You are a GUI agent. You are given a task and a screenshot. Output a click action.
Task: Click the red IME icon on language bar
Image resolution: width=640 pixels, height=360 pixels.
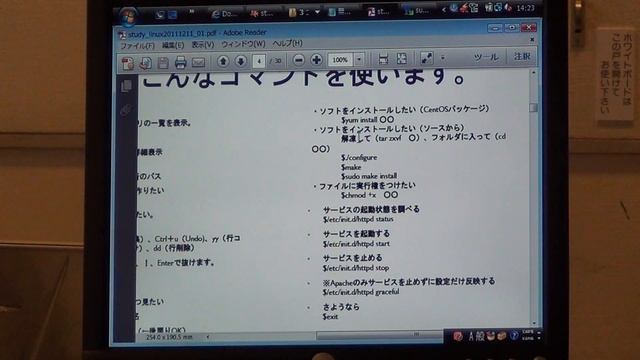pyautogui.click(x=458, y=336)
